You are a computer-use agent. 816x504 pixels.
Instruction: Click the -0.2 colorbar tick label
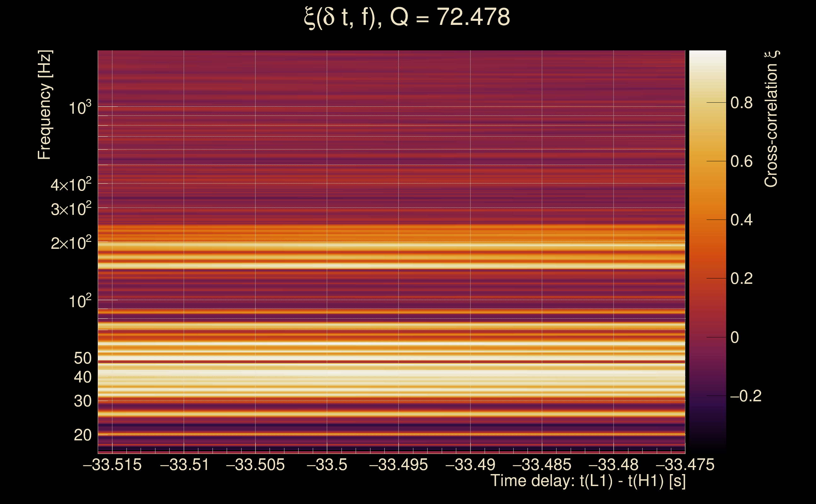[745, 396]
